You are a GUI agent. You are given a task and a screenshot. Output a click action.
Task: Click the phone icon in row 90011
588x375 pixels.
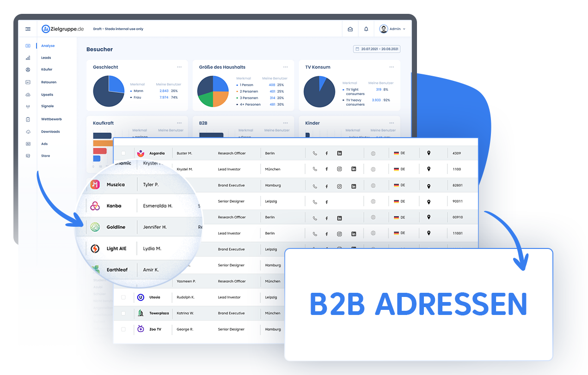315,202
